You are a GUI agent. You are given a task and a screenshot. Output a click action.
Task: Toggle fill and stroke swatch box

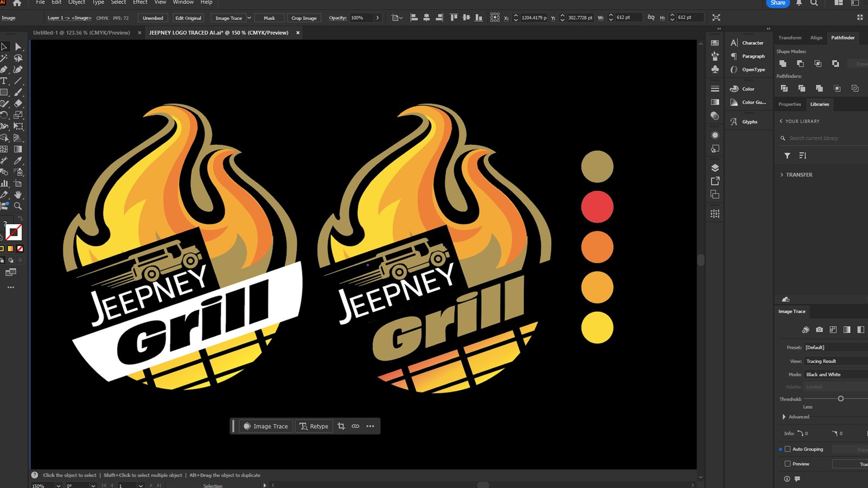[x=14, y=232]
